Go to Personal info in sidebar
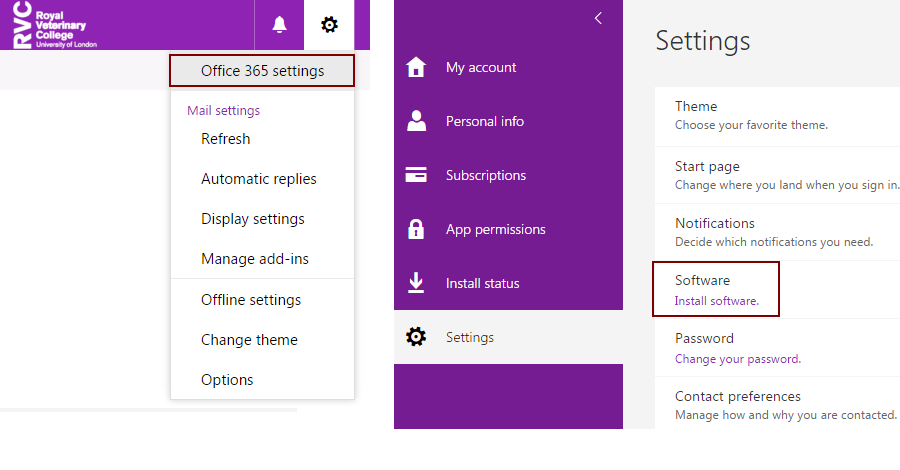 tap(485, 121)
